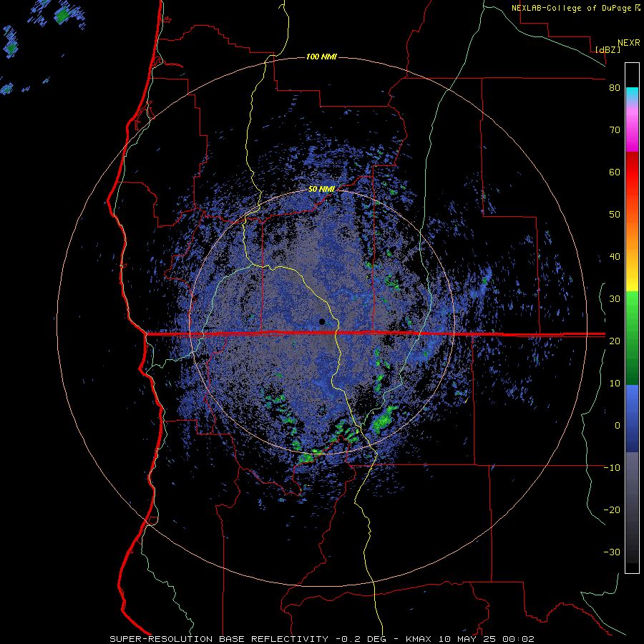Screen dimensions: 644x644
Task: Click the "10 MAY 25 00:02" timestamp
Action: coord(486,639)
